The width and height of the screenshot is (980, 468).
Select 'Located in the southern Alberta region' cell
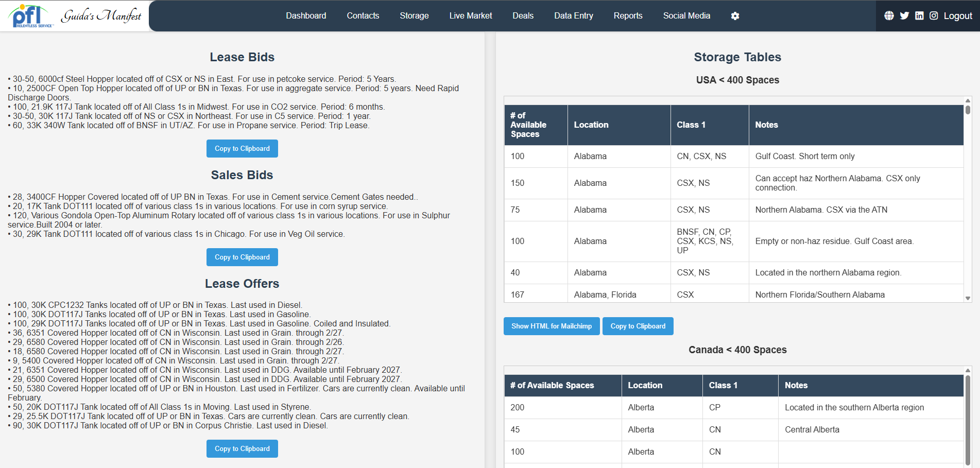click(x=871, y=408)
